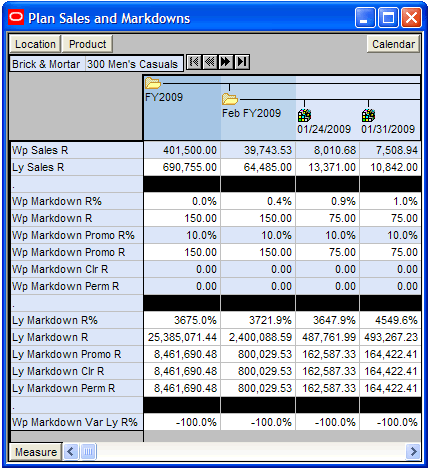Select the Ly Markdown Perm R row label
The width and height of the screenshot is (429, 469).
[x=77, y=388]
